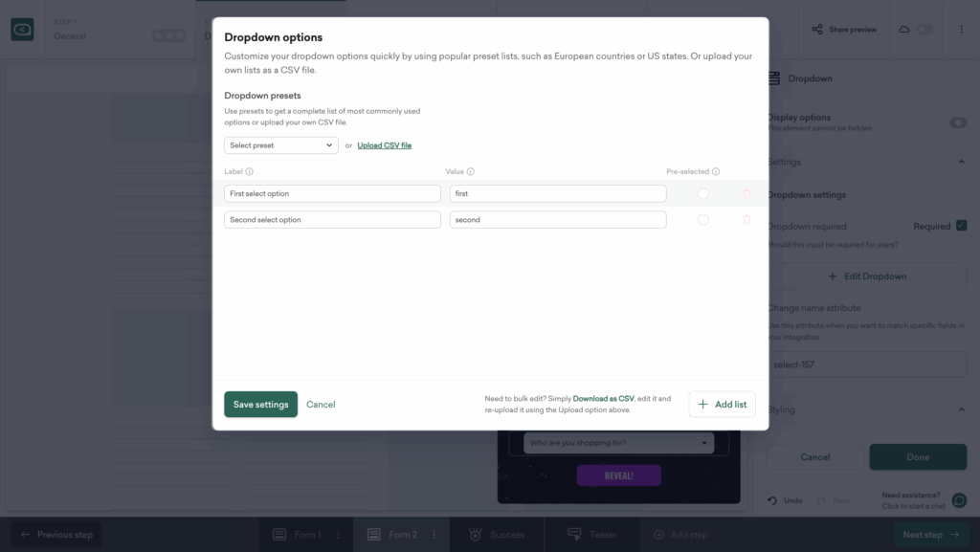Click the Previous step button
The width and height of the screenshot is (980, 552).
click(56, 535)
